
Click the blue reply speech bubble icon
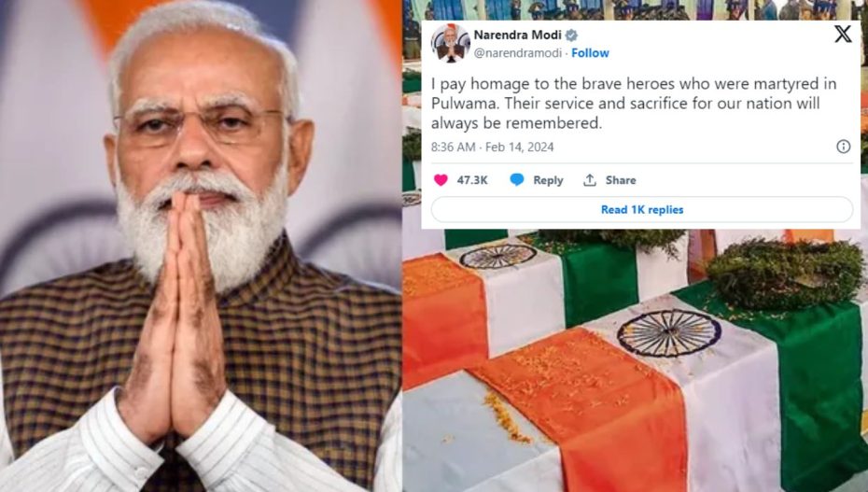[516, 180]
